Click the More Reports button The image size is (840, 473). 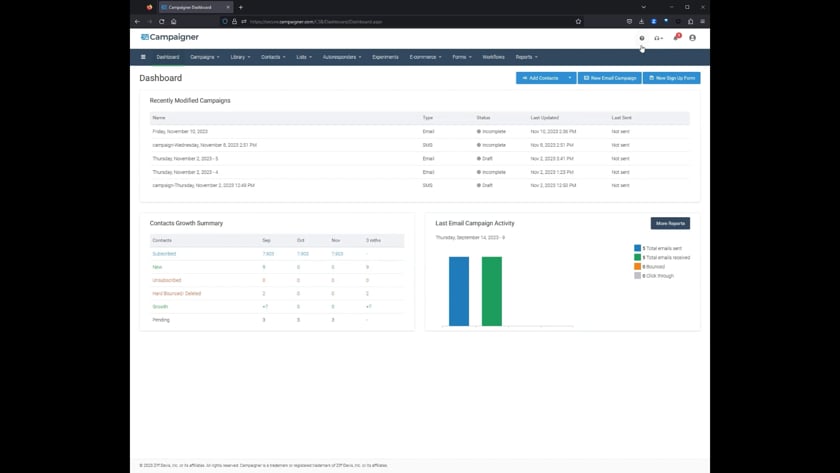coord(670,223)
